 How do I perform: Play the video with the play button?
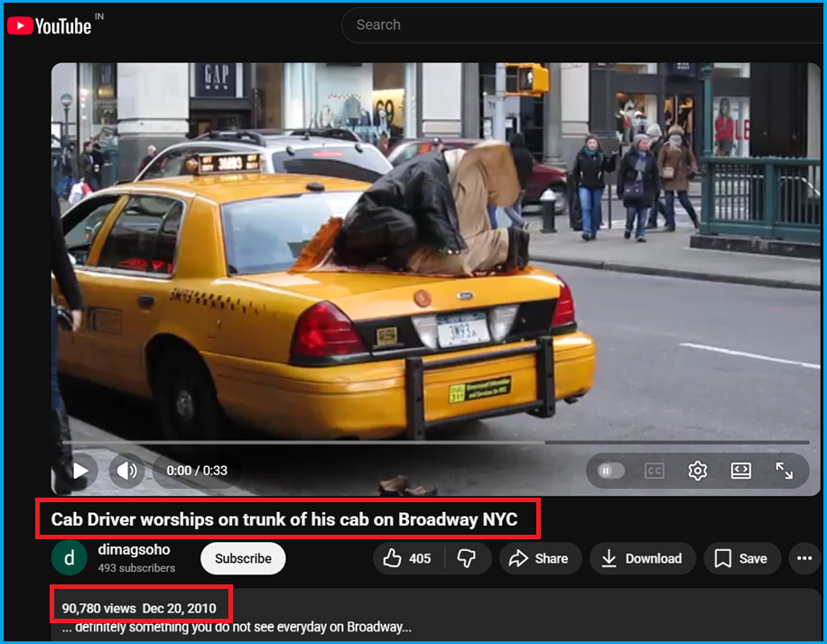click(x=80, y=471)
